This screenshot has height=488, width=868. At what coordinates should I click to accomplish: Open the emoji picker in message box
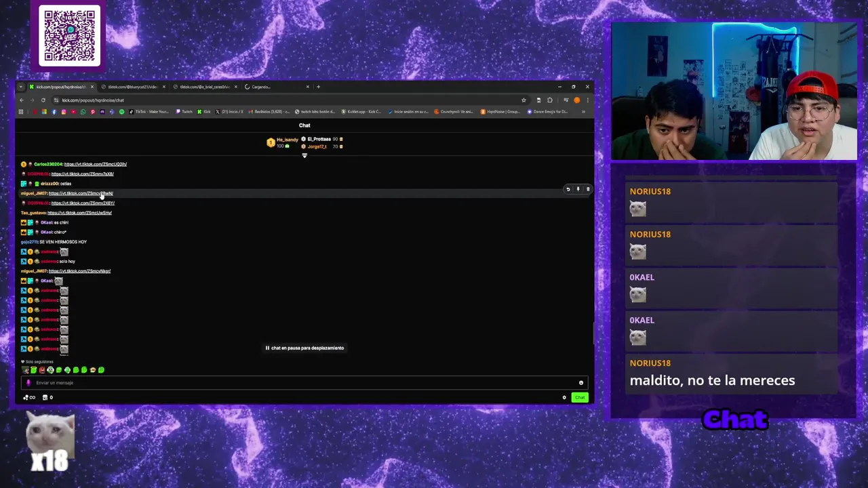pyautogui.click(x=581, y=383)
